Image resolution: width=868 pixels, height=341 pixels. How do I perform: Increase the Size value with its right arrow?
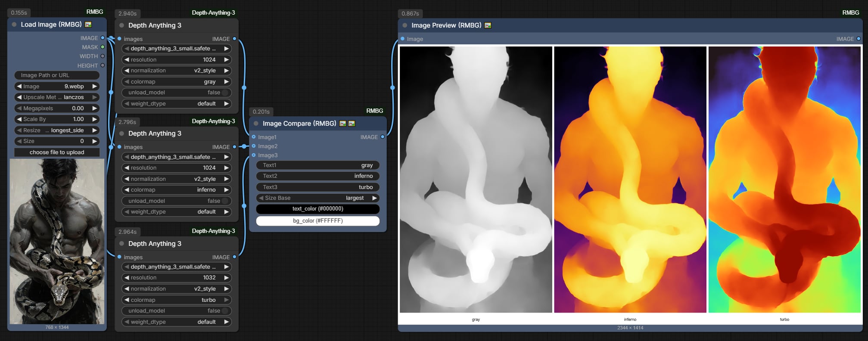(x=94, y=141)
